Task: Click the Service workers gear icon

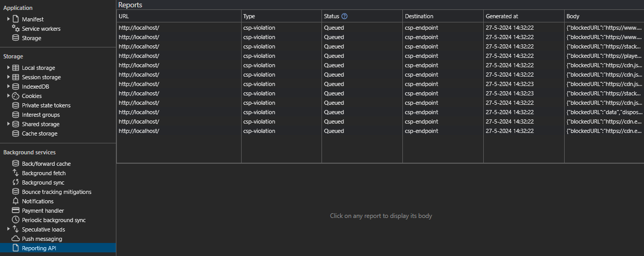Action: [16, 29]
